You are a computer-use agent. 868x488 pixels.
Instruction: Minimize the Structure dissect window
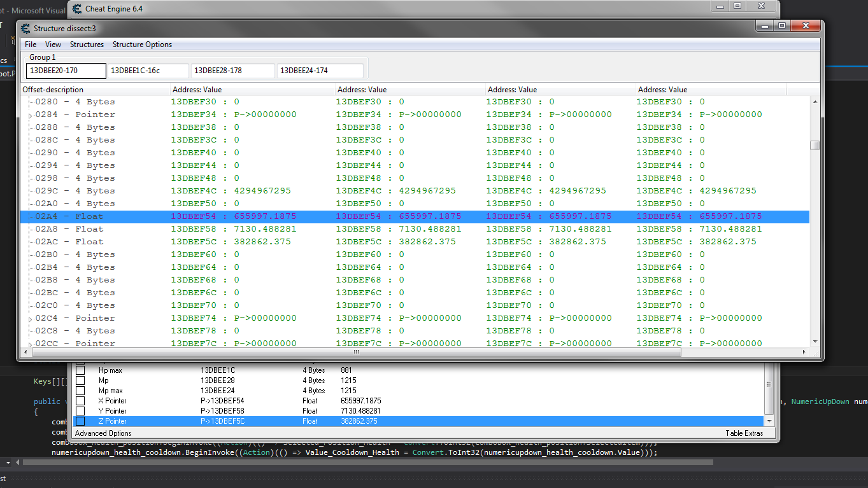(764, 25)
